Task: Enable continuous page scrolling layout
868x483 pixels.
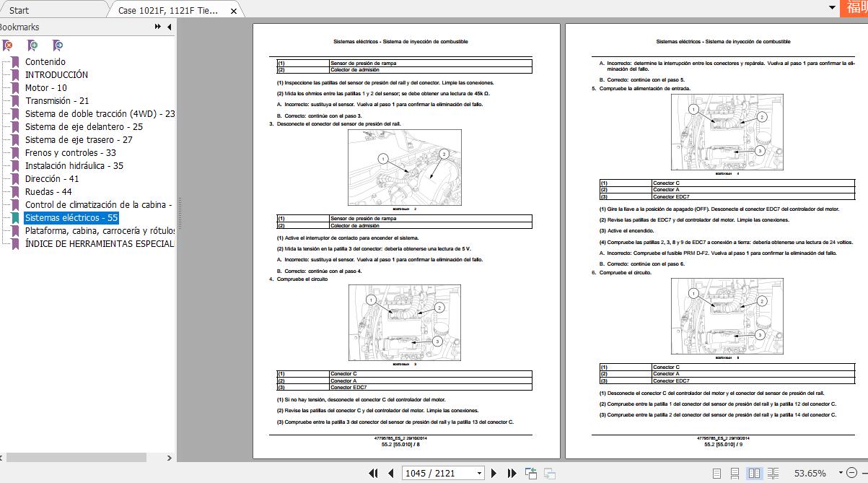Action: point(735,474)
